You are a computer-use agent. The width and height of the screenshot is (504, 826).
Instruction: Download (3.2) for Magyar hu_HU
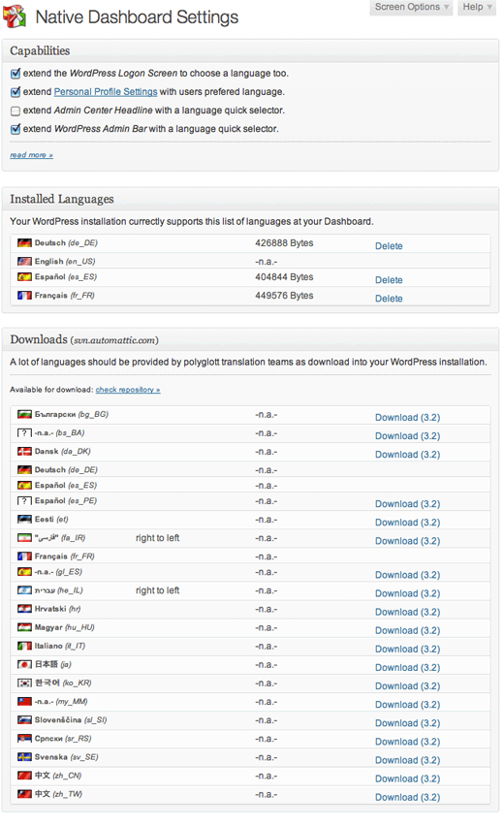click(408, 630)
